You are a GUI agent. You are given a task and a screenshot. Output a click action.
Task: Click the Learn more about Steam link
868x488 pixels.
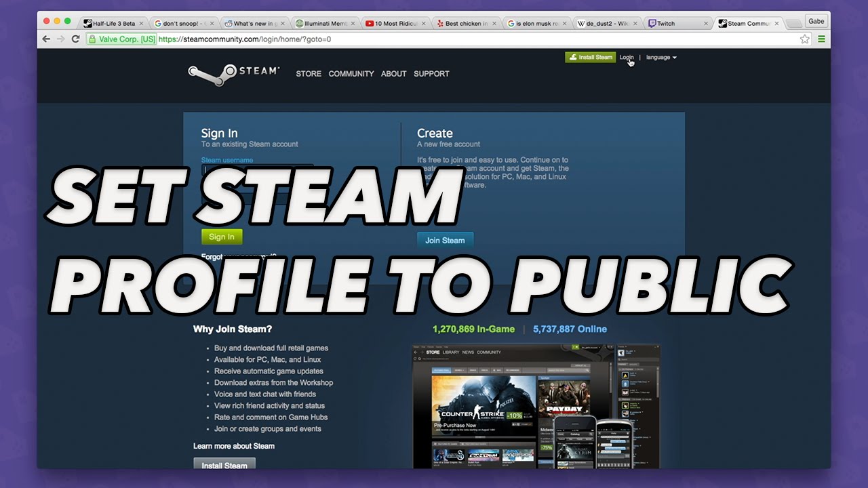point(234,446)
